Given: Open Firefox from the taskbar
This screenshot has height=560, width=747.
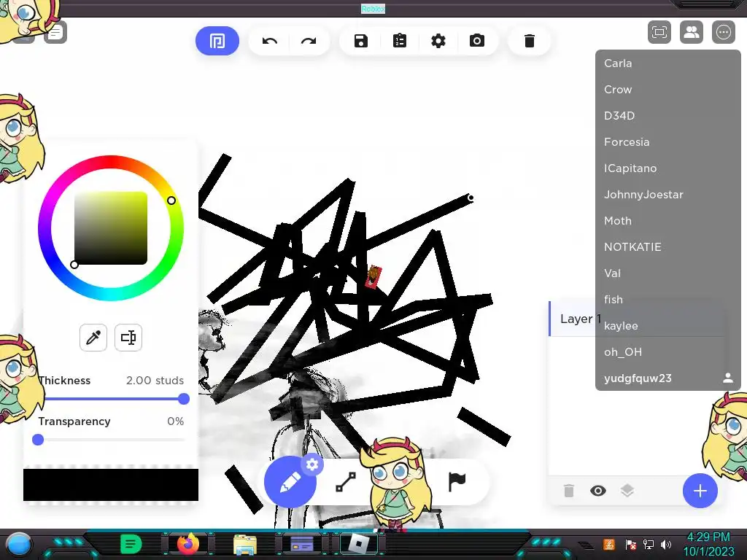Looking at the screenshot, I should pyautogui.click(x=187, y=544).
